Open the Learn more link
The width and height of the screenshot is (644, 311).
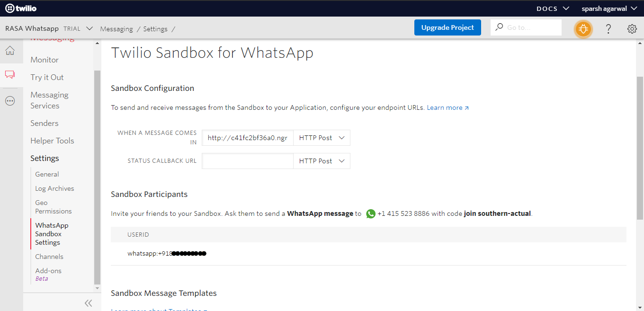coord(447,108)
